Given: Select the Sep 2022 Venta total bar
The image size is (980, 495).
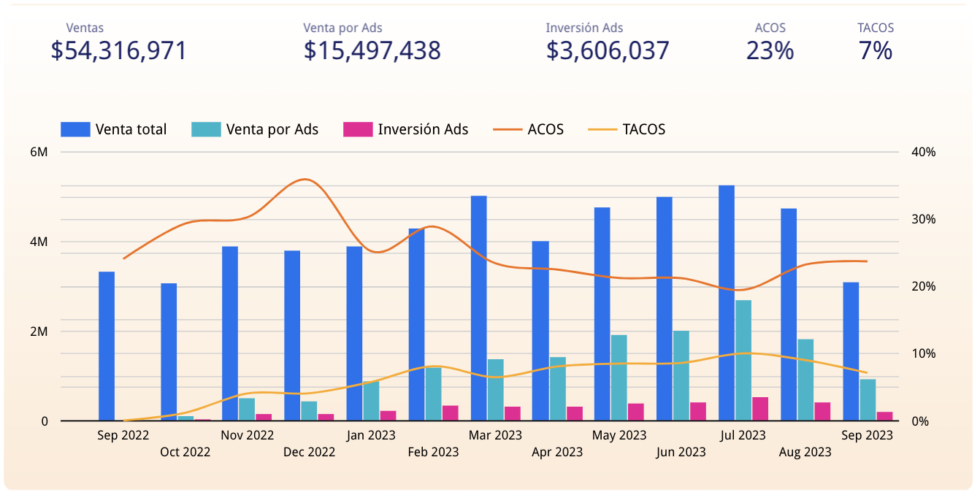Looking at the screenshot, I should (107, 346).
